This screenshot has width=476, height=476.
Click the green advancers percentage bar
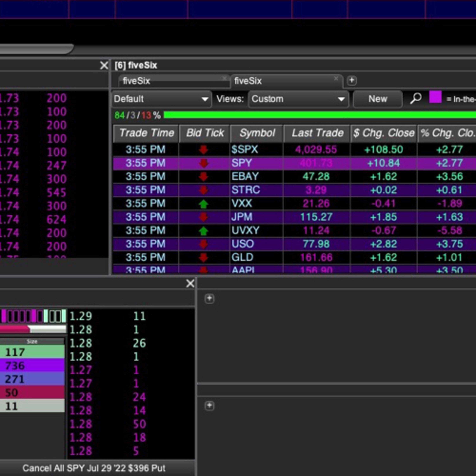coord(320,115)
